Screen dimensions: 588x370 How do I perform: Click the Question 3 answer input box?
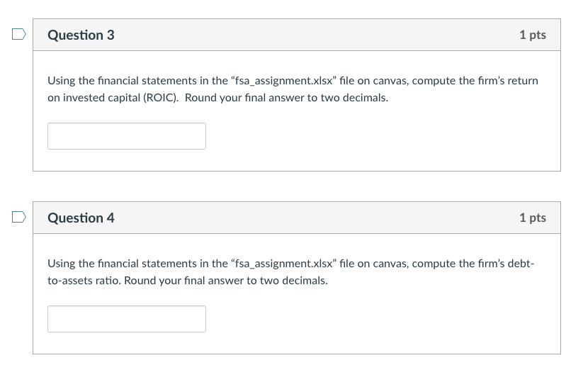coord(127,136)
